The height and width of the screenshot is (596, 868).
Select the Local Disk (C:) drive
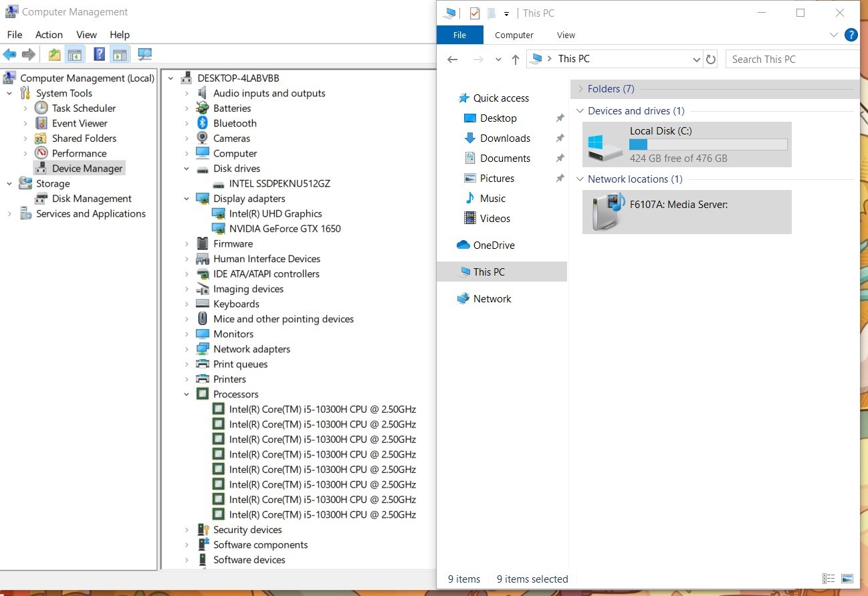click(x=687, y=144)
